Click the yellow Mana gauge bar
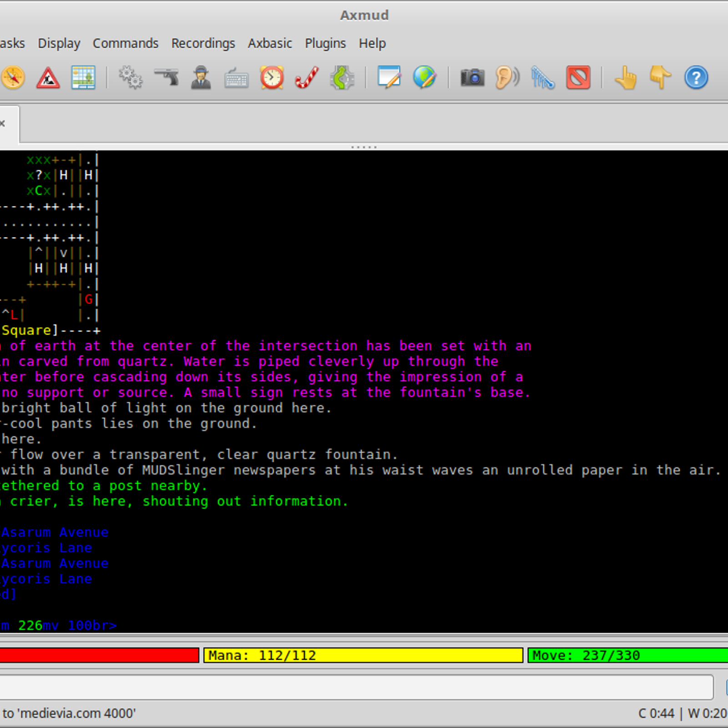This screenshot has width=728, height=728. pyautogui.click(x=363, y=655)
